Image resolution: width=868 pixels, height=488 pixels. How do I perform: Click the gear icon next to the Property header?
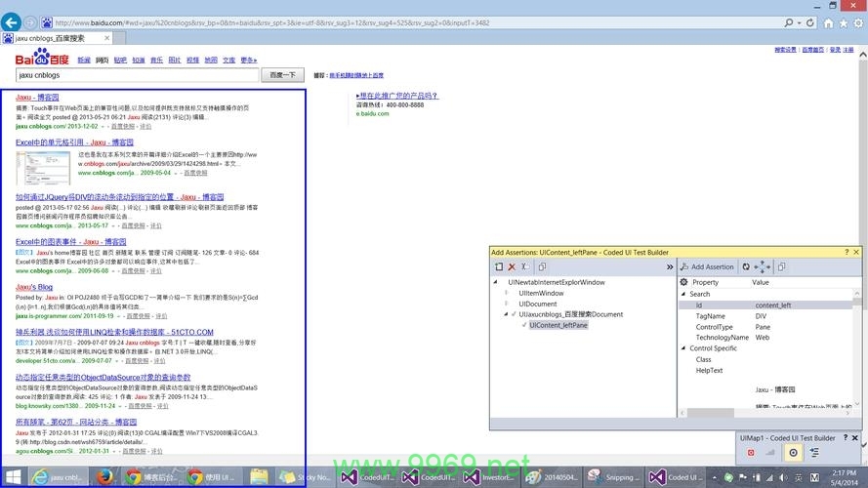pos(683,282)
